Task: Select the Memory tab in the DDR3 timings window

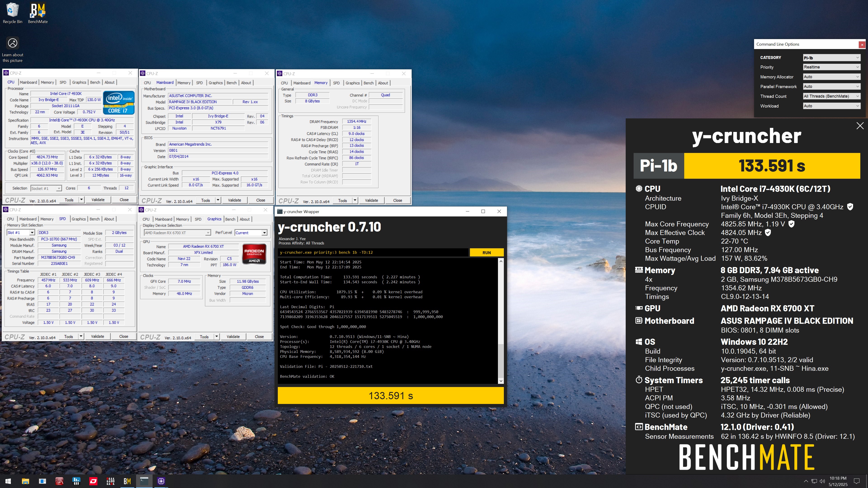Action: [x=321, y=83]
